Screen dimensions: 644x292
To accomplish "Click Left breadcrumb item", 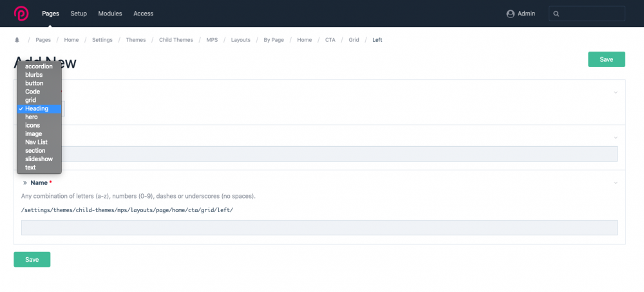I will [x=377, y=40].
